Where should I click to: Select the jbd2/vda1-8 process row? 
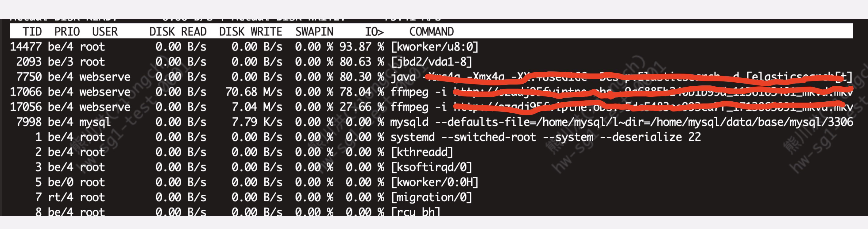point(432,62)
